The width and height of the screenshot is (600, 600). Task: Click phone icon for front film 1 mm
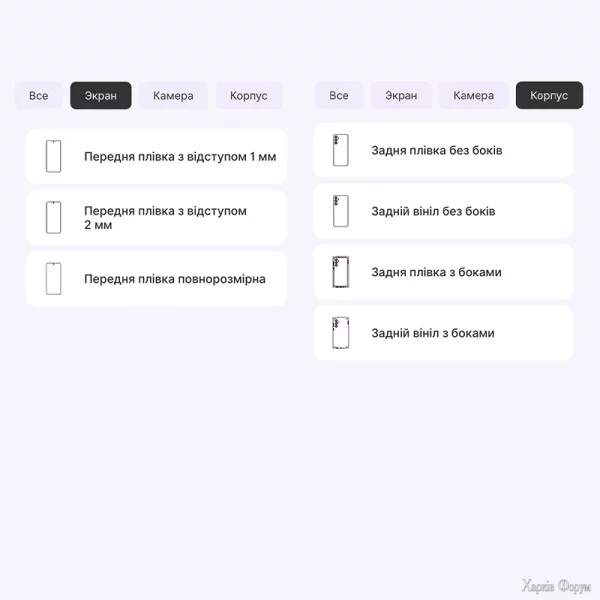pos(53,157)
